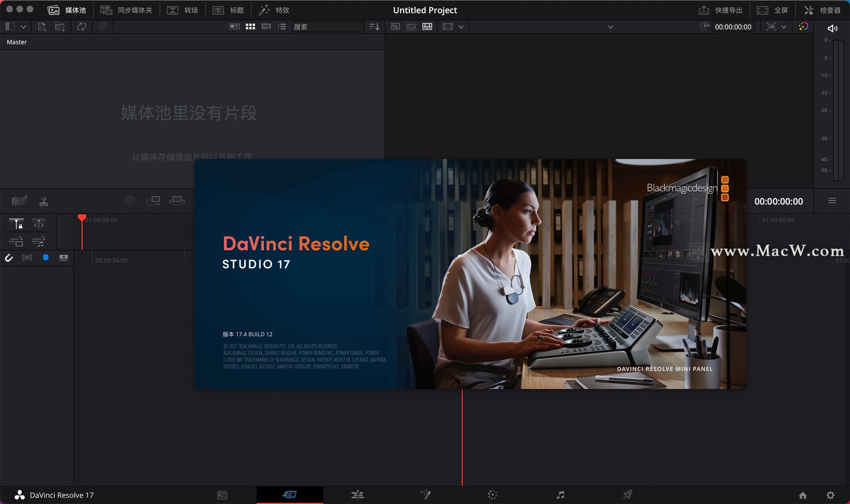Switch to the Media page
This screenshot has width=850, height=504.
(x=222, y=495)
